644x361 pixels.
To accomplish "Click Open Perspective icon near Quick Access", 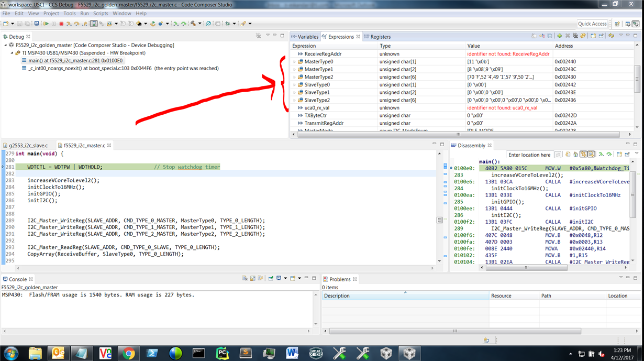I will (x=617, y=24).
